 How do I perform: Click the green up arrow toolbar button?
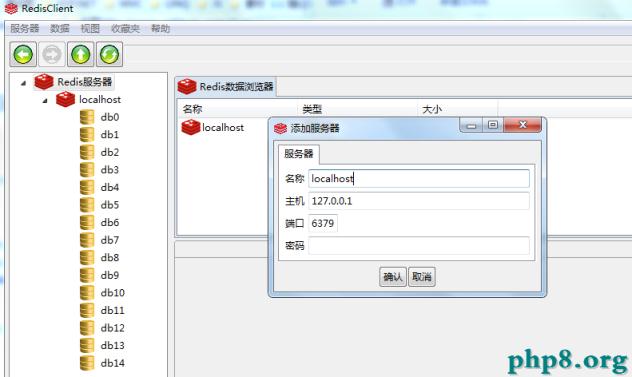[81, 54]
